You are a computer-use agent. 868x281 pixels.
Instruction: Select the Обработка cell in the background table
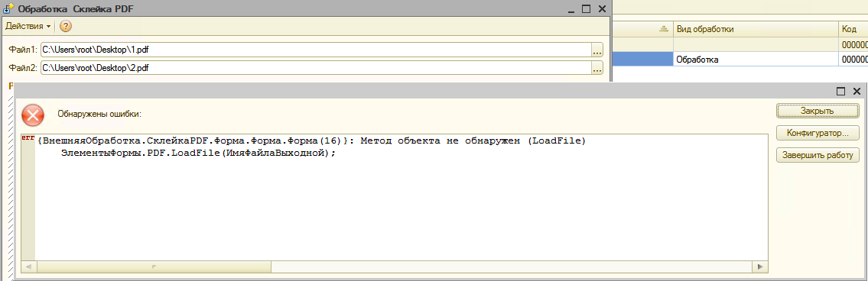[x=756, y=60]
